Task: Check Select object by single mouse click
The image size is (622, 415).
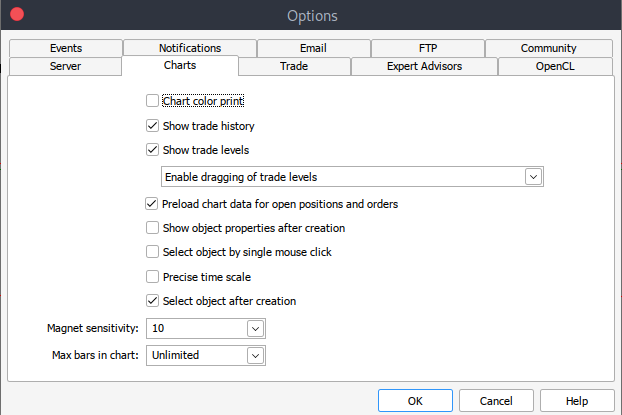Action: click(152, 252)
